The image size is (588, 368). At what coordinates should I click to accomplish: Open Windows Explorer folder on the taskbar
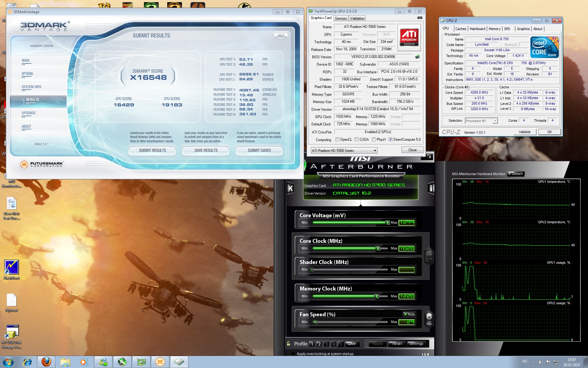(65, 362)
